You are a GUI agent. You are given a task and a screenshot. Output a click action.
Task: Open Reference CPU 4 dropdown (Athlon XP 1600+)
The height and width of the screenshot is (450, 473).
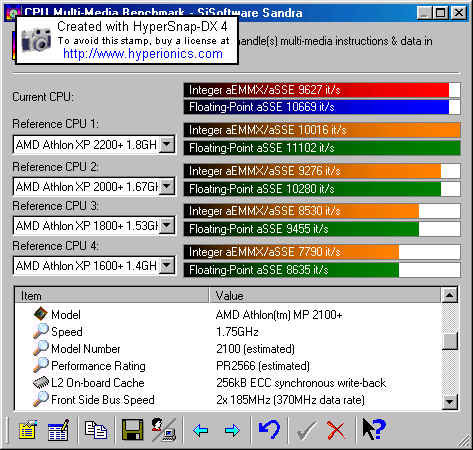(167, 266)
